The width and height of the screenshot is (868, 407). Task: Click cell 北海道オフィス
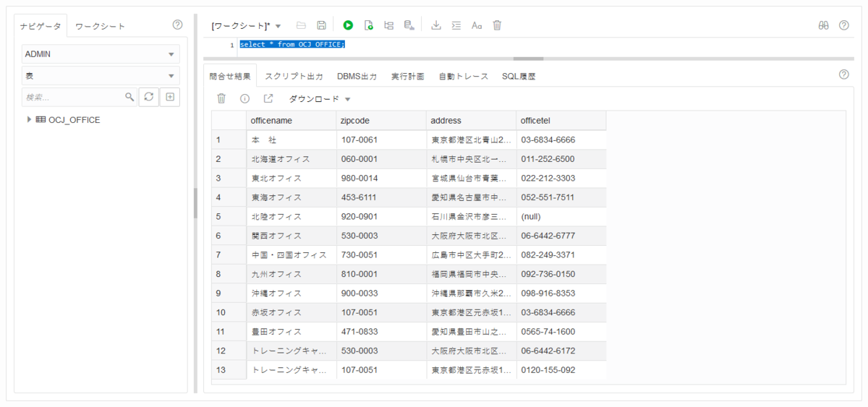[292, 159]
